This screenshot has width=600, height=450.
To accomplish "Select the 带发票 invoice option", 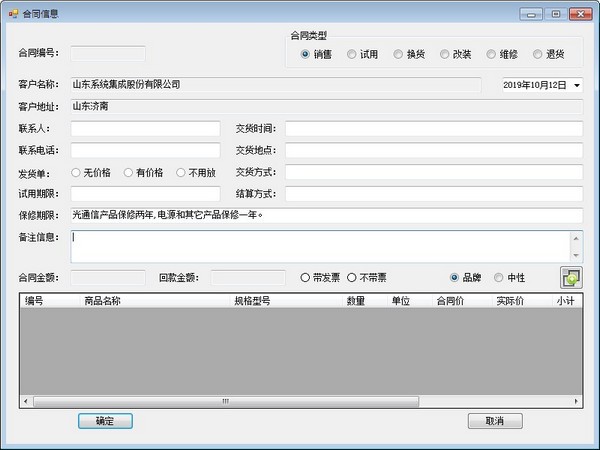I will (320, 277).
